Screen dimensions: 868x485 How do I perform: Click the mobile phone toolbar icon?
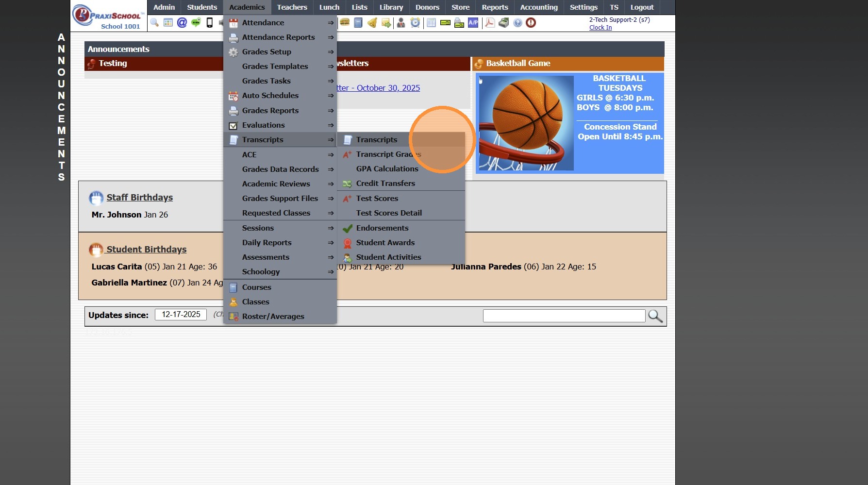pos(210,23)
